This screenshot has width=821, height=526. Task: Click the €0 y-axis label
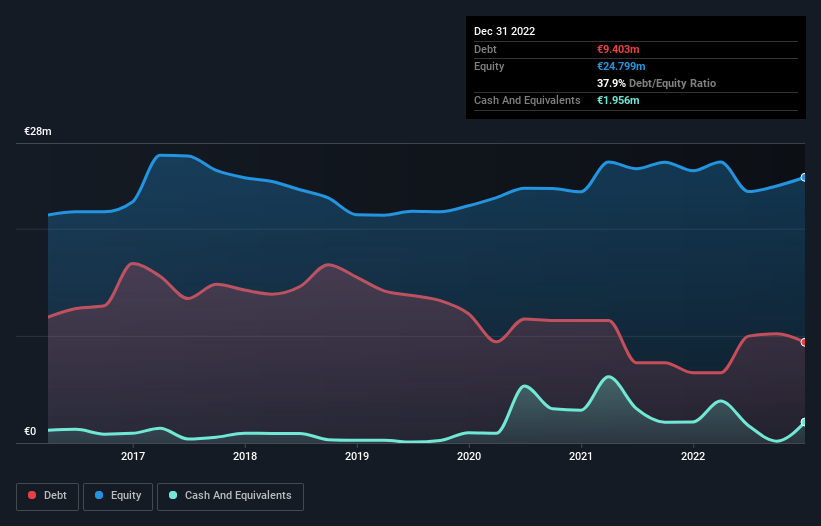30,431
